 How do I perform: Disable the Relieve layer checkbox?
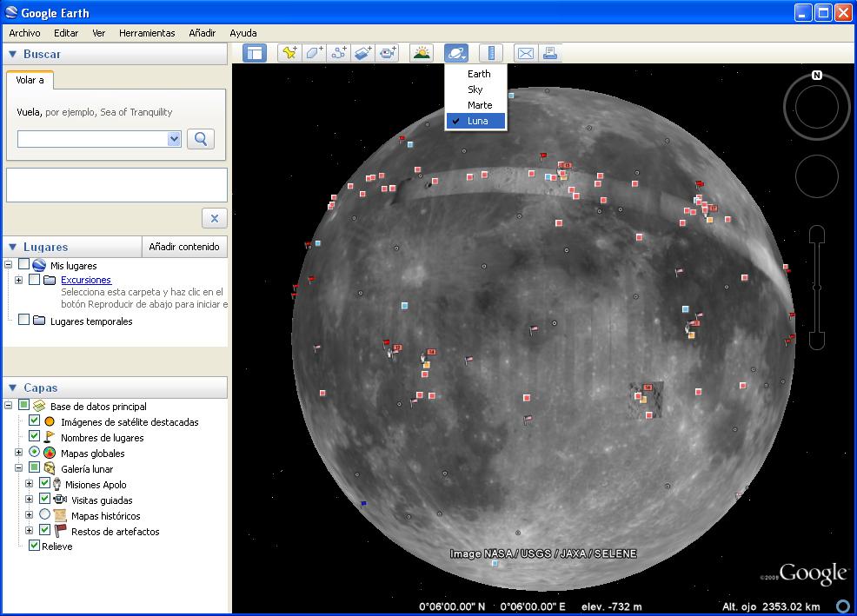pos(34,546)
